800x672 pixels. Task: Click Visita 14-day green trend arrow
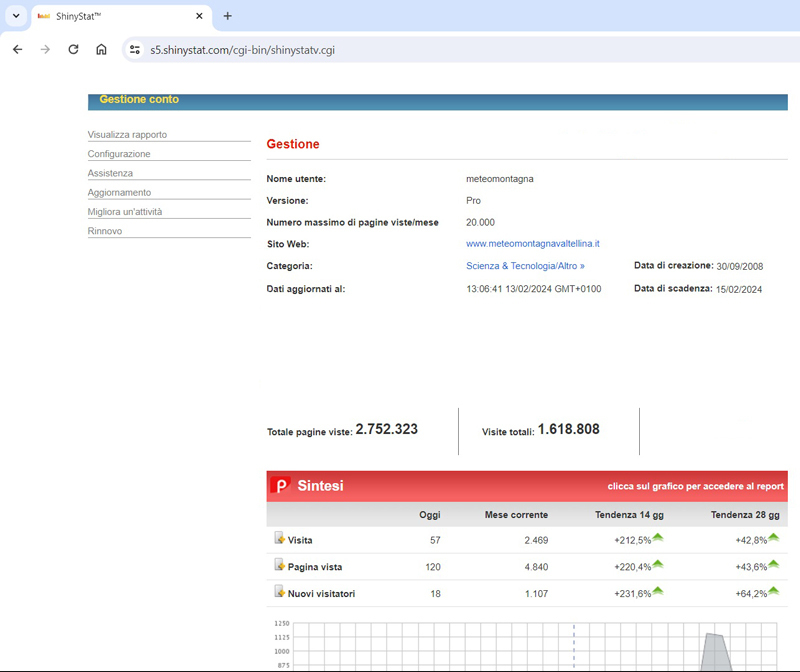658,537
